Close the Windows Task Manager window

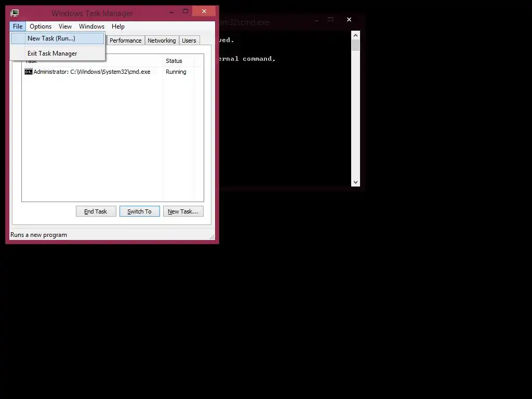(204, 11)
